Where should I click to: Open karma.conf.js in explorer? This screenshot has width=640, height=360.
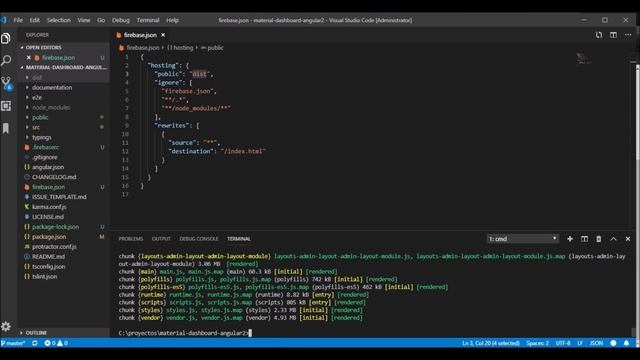[49, 207]
